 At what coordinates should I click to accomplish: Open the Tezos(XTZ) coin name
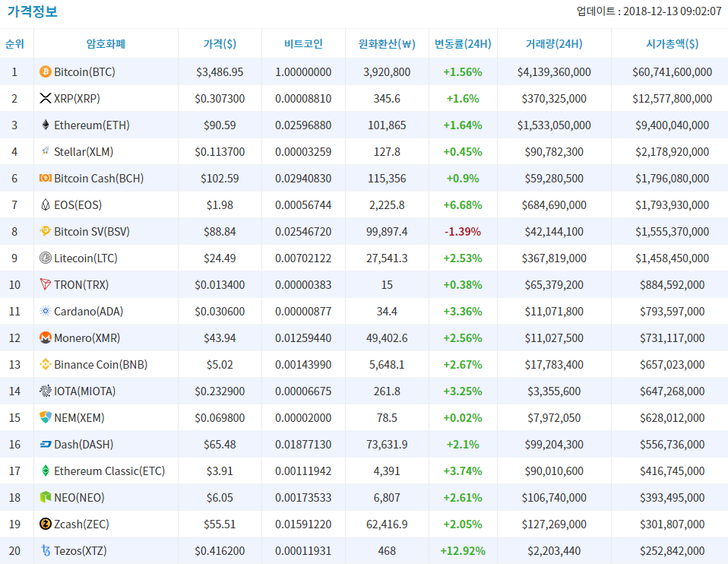tap(81, 550)
